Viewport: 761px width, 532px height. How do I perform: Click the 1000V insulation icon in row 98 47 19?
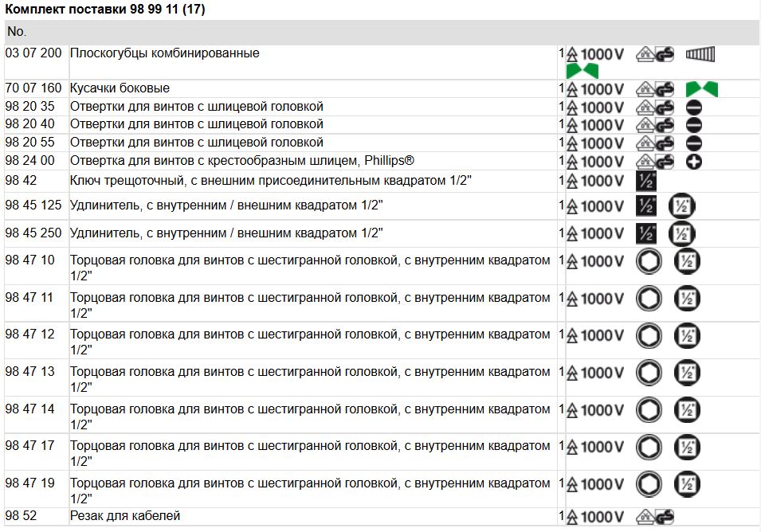tap(595, 484)
